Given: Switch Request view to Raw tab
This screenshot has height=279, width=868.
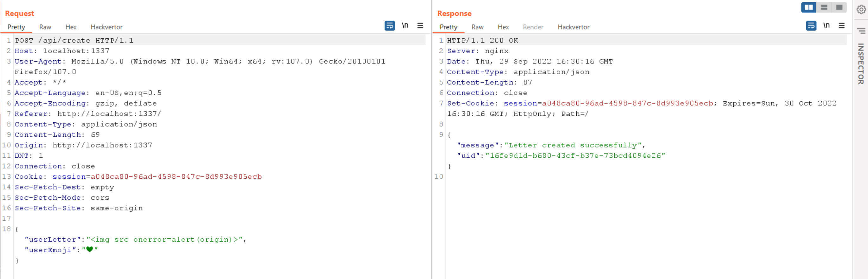Looking at the screenshot, I should [45, 27].
